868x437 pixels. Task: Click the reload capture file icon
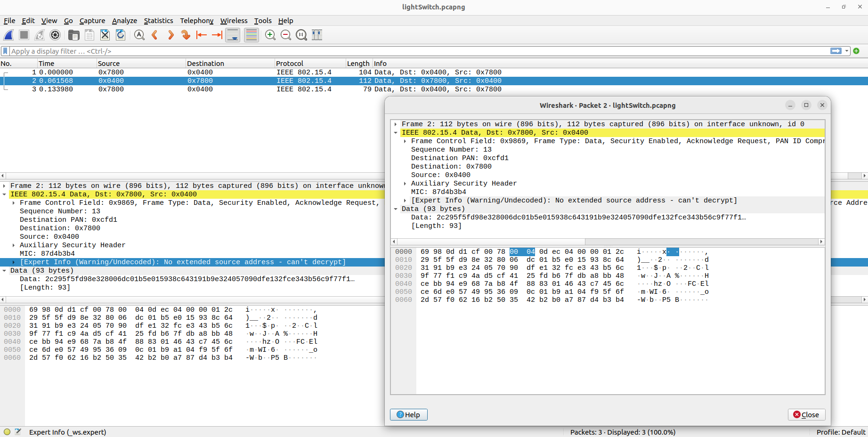tap(121, 35)
